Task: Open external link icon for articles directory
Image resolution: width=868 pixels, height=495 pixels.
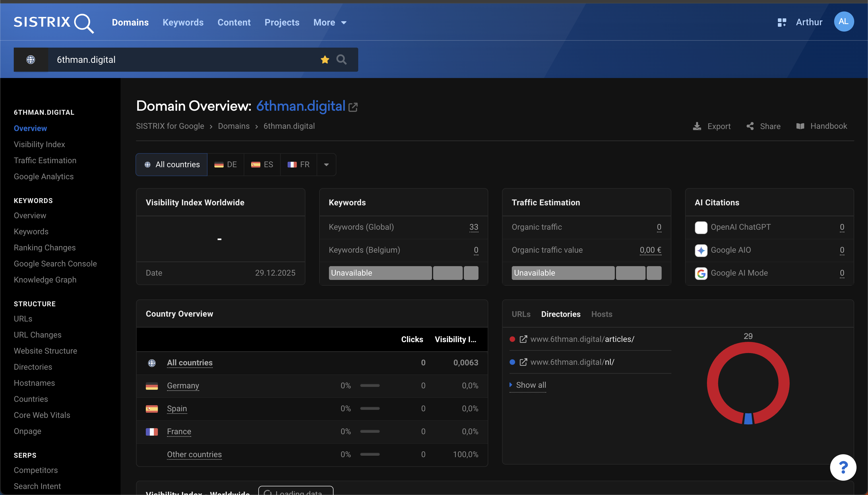Action: click(x=523, y=339)
